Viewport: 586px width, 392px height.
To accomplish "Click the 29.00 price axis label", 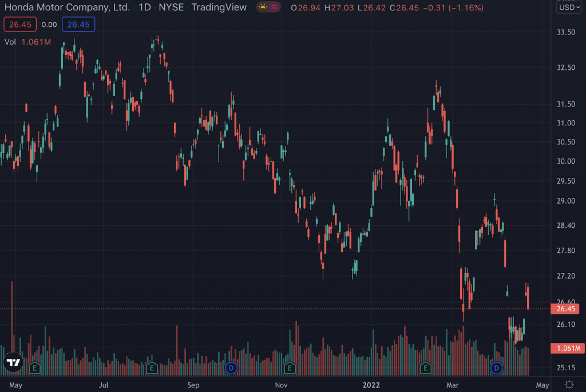I will pyautogui.click(x=566, y=201).
